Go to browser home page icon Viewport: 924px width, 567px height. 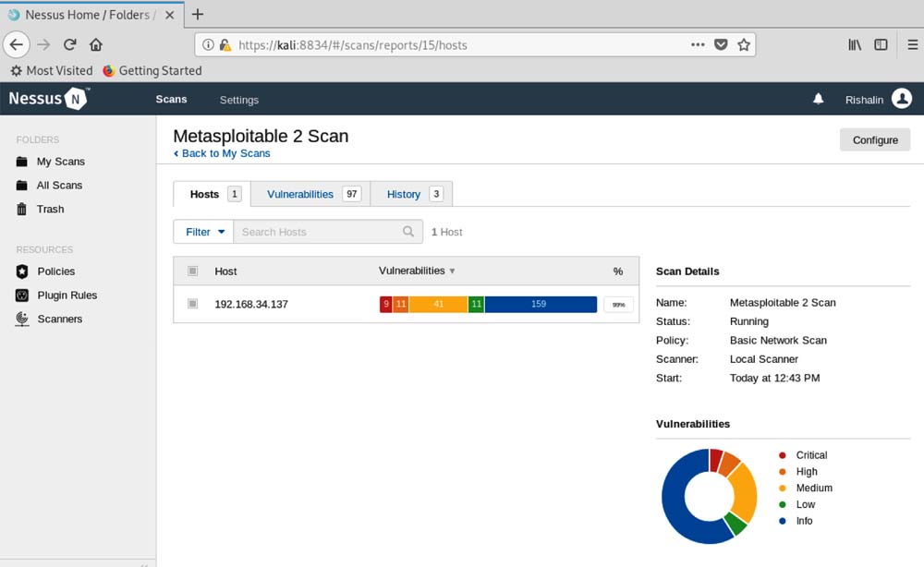tap(96, 44)
